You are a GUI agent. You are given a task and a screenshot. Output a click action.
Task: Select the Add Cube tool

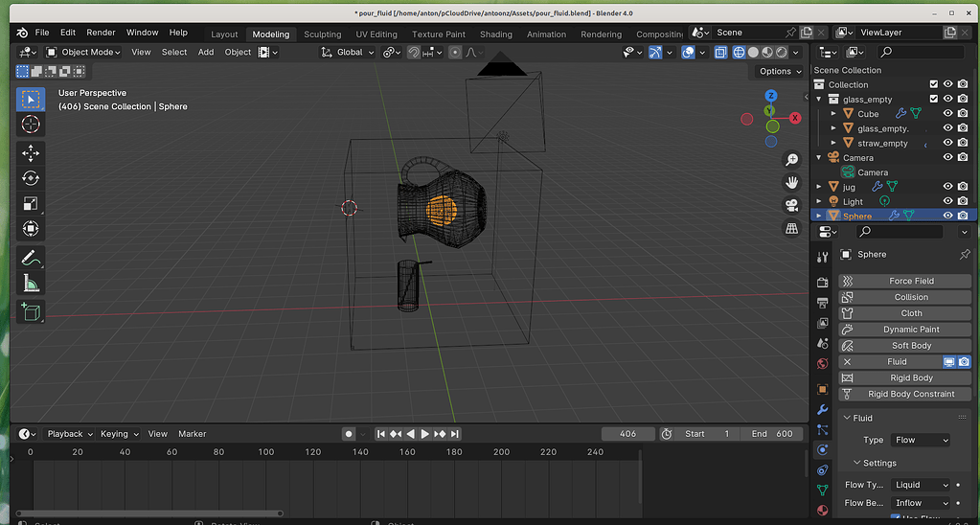pyautogui.click(x=30, y=311)
